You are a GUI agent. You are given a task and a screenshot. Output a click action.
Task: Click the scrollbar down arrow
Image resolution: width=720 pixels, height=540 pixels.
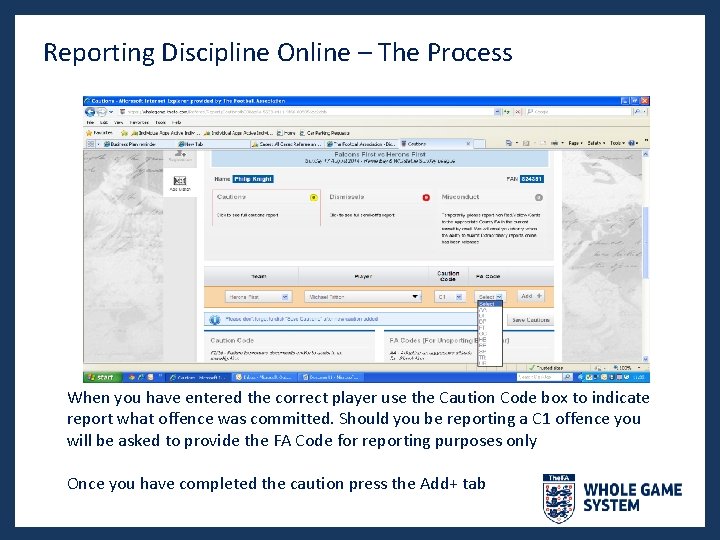point(645,359)
